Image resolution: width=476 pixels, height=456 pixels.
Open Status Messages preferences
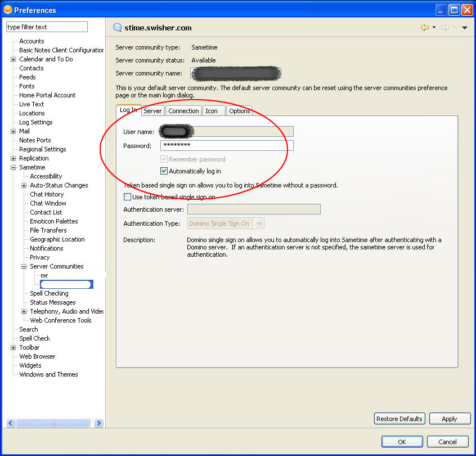tap(52, 302)
